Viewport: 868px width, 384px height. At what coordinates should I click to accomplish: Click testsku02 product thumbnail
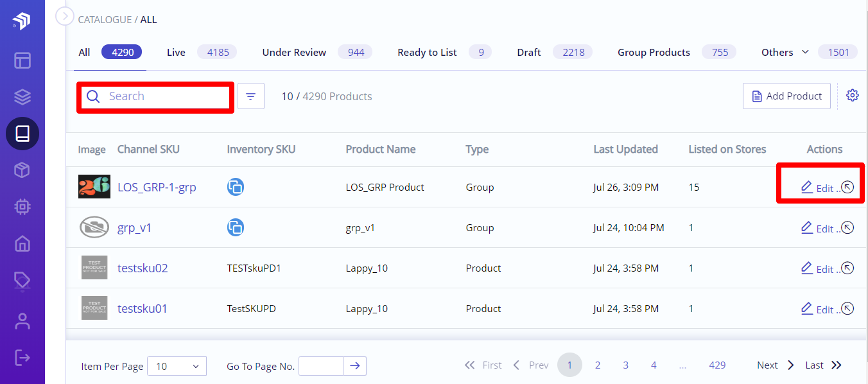[x=94, y=267]
